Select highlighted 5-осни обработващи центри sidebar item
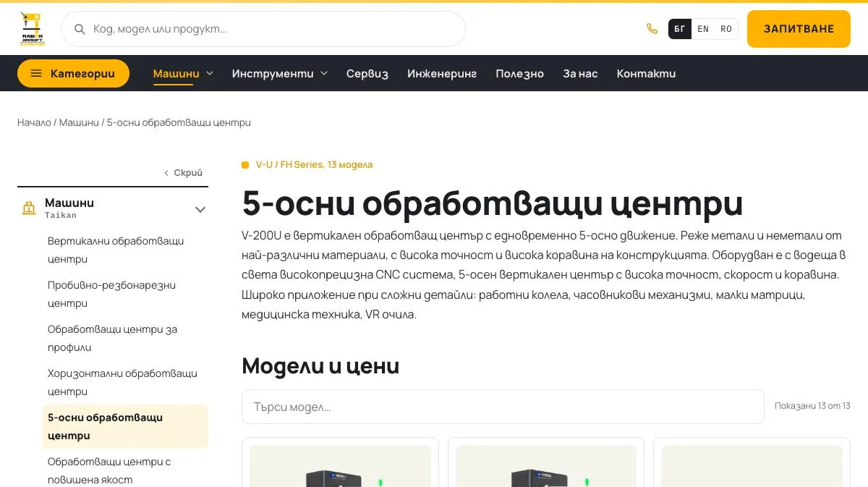 pos(125,426)
